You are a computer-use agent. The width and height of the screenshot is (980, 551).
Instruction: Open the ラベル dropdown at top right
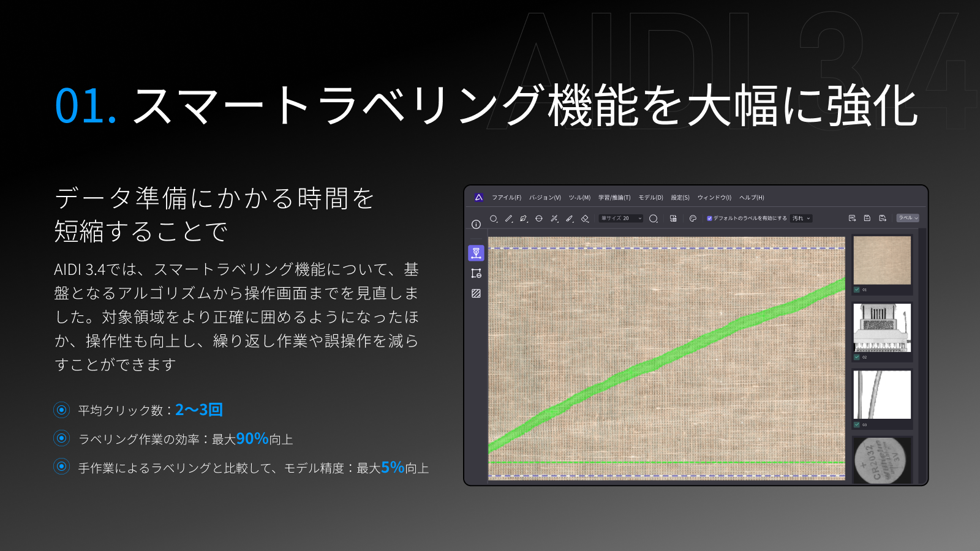(908, 218)
